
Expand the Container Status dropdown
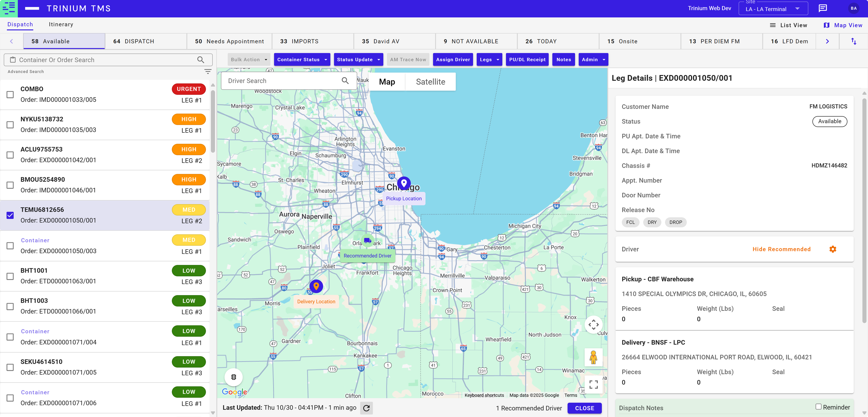click(x=302, y=60)
